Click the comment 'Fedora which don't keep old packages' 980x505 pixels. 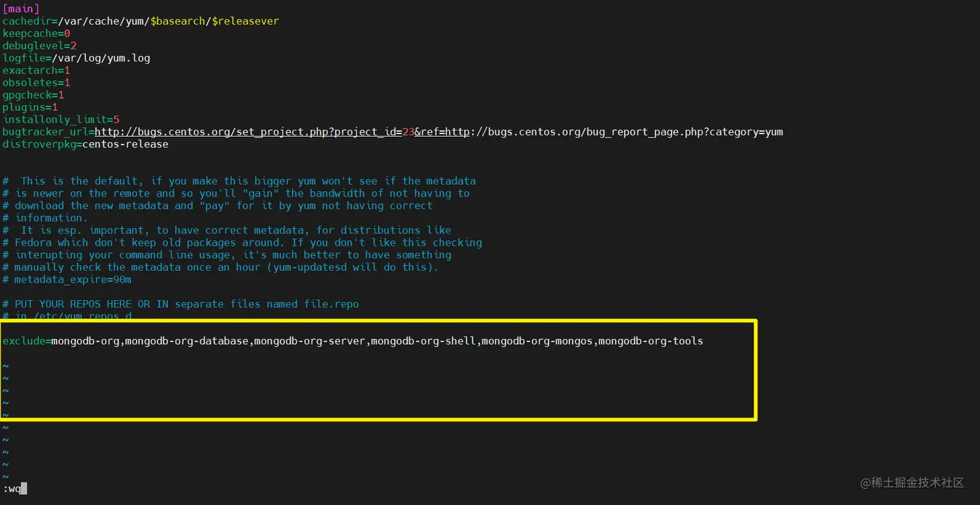pyautogui.click(x=242, y=243)
